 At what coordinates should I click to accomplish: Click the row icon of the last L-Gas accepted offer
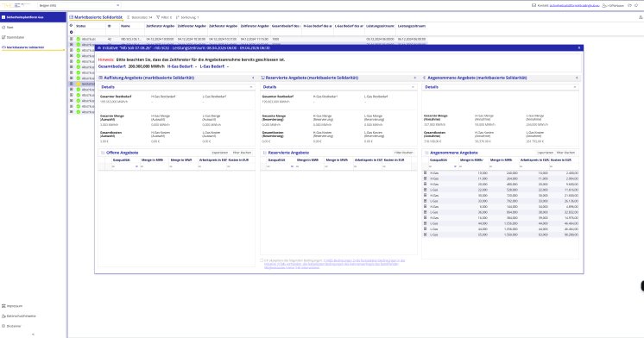pos(425,235)
